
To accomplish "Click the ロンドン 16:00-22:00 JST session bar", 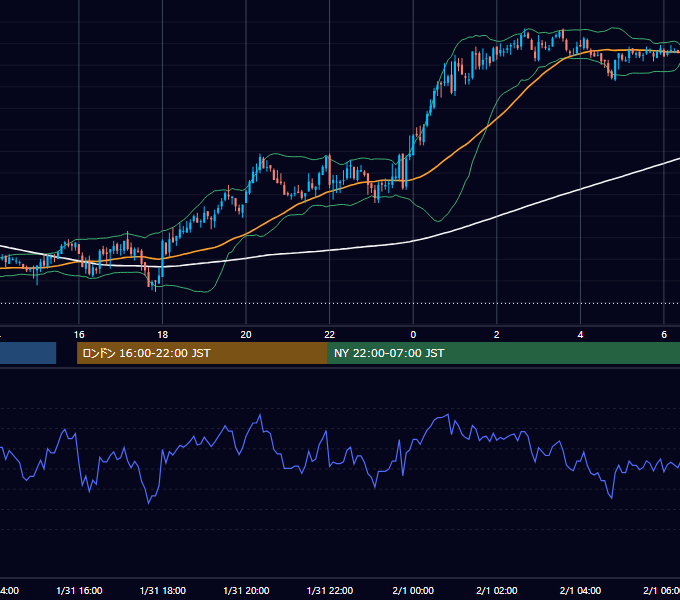I will click(202, 353).
